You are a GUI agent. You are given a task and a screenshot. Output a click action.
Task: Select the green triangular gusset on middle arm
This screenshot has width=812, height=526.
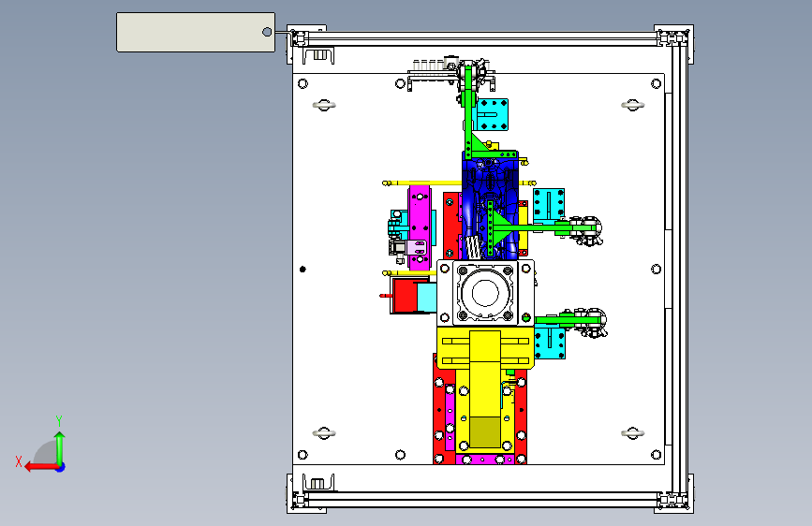pyautogui.click(x=500, y=228)
